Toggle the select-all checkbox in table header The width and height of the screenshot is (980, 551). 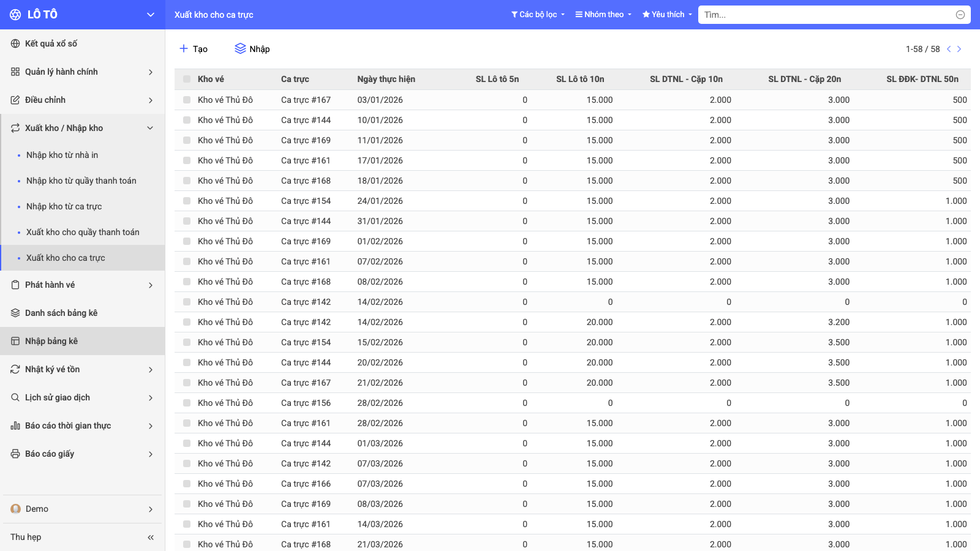coord(187,79)
